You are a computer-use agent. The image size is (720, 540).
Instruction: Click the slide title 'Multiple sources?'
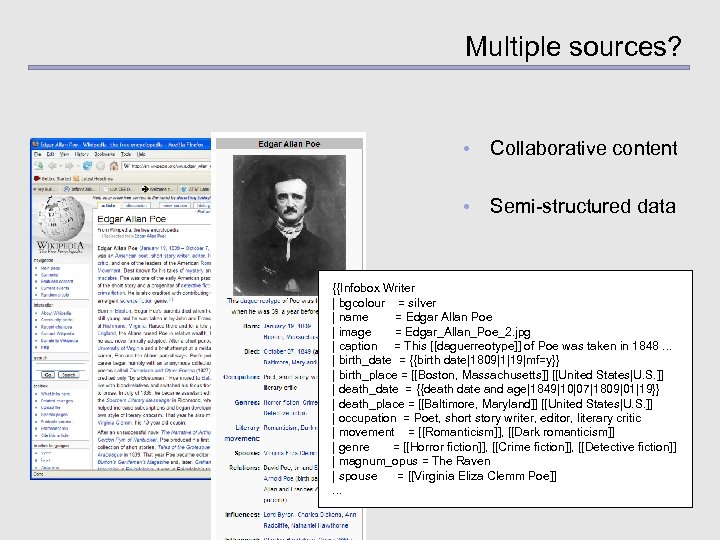tap(573, 46)
